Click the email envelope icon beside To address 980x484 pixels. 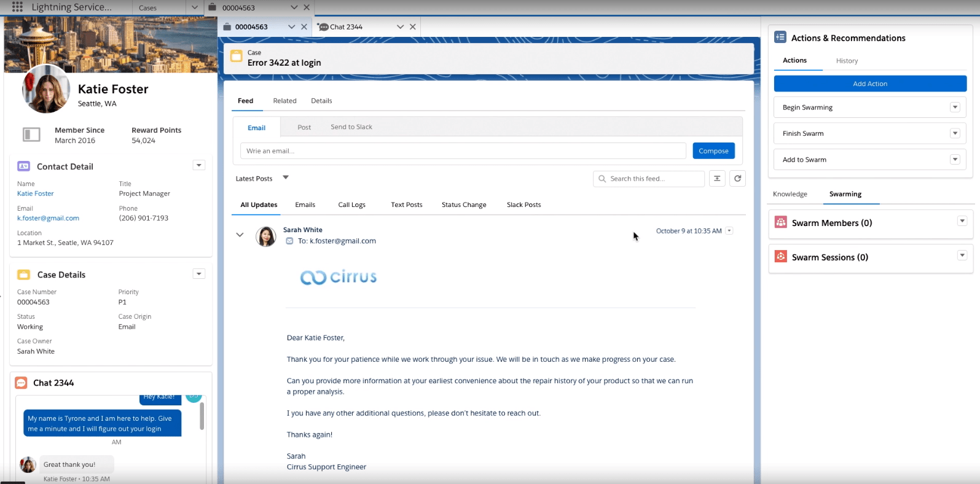tap(289, 241)
